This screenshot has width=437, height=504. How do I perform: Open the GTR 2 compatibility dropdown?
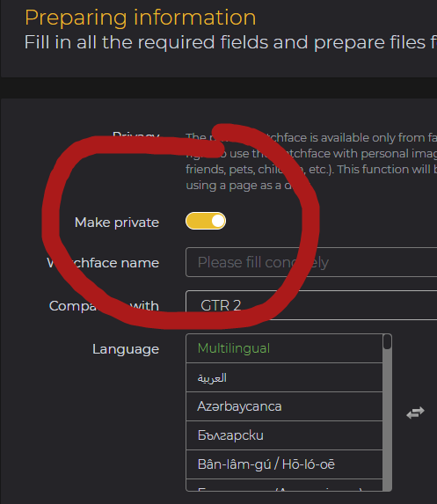(x=311, y=305)
